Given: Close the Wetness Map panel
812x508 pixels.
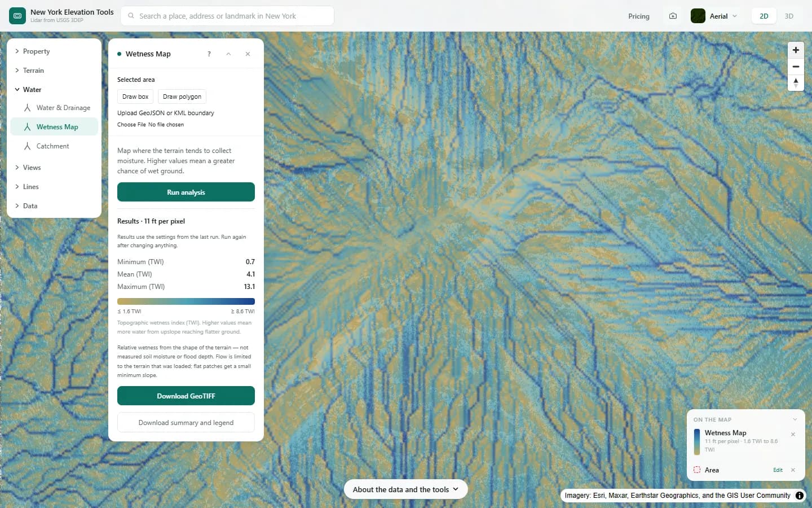Looking at the screenshot, I should pos(248,54).
